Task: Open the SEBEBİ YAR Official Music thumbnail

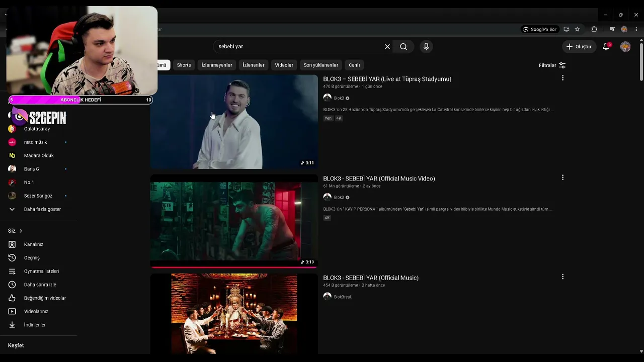Action: pos(234,314)
